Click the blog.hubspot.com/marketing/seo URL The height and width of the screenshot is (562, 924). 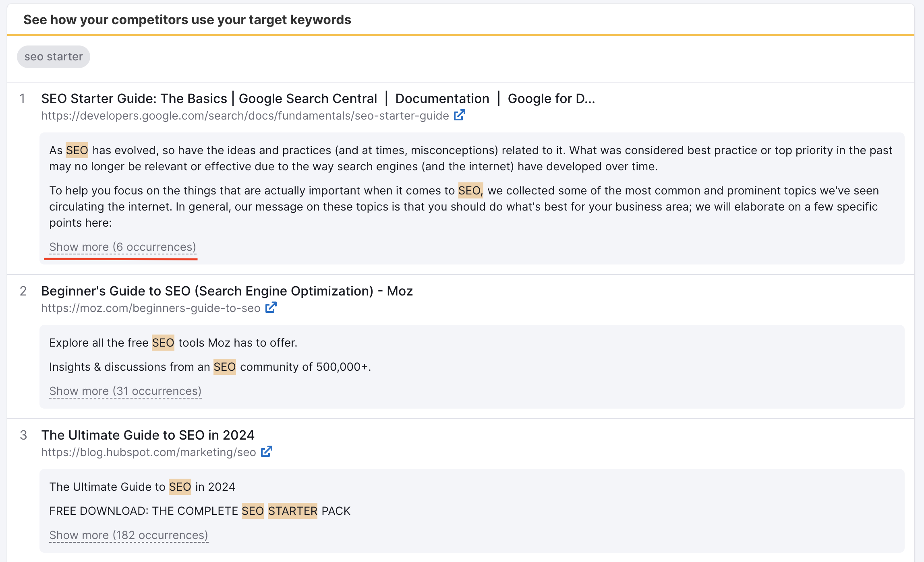pyautogui.click(x=148, y=451)
